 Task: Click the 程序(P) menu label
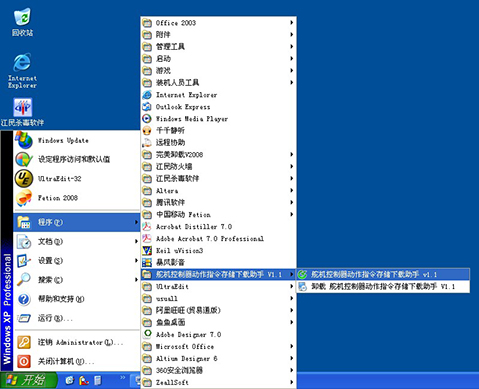click(x=50, y=222)
